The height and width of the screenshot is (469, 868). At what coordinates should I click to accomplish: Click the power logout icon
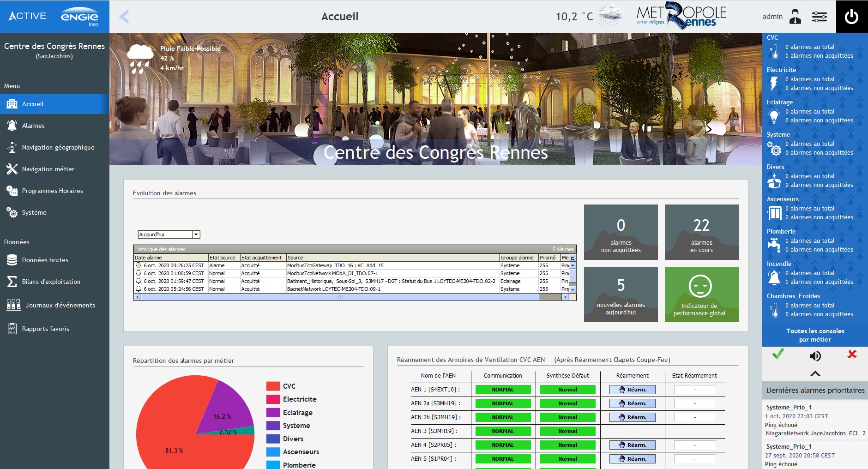point(851,17)
